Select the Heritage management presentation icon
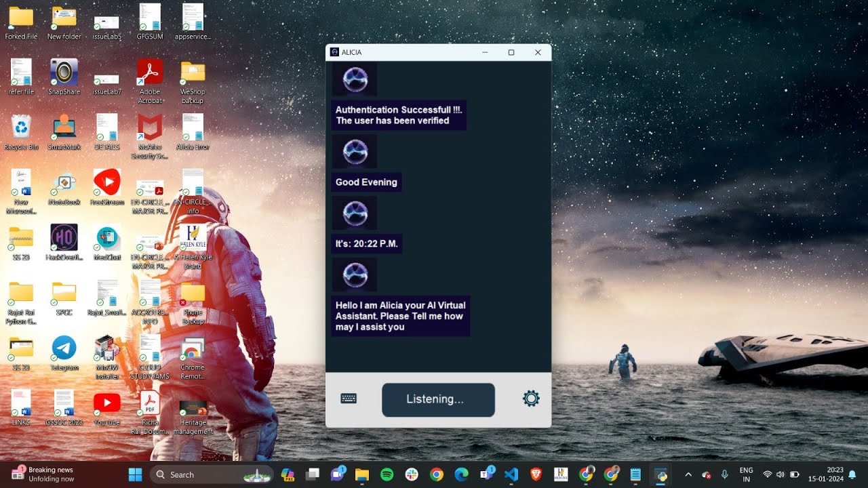 [193, 417]
